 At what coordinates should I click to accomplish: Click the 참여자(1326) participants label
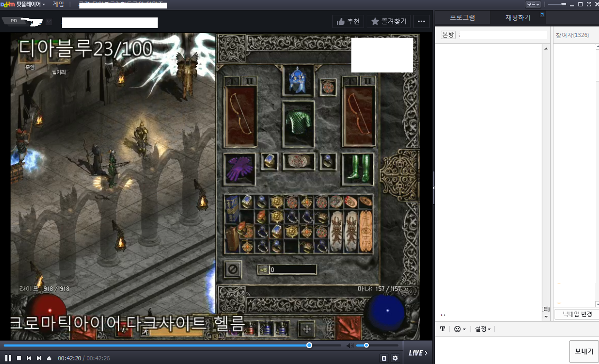click(x=572, y=35)
